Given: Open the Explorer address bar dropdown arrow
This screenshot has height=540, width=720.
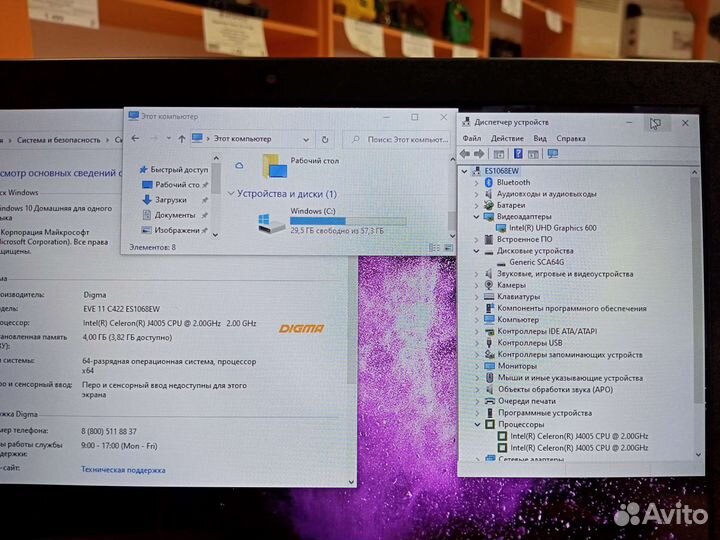Looking at the screenshot, I should coord(306,140).
